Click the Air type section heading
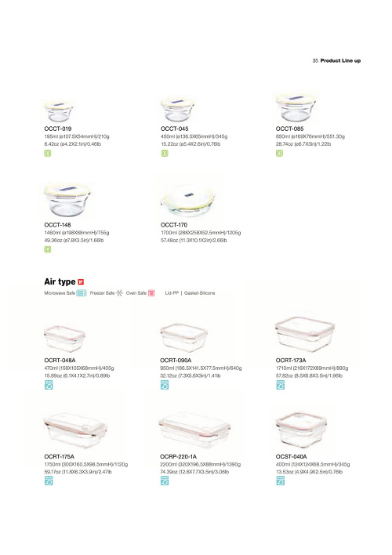This screenshot has width=392, height=555. 60,281
